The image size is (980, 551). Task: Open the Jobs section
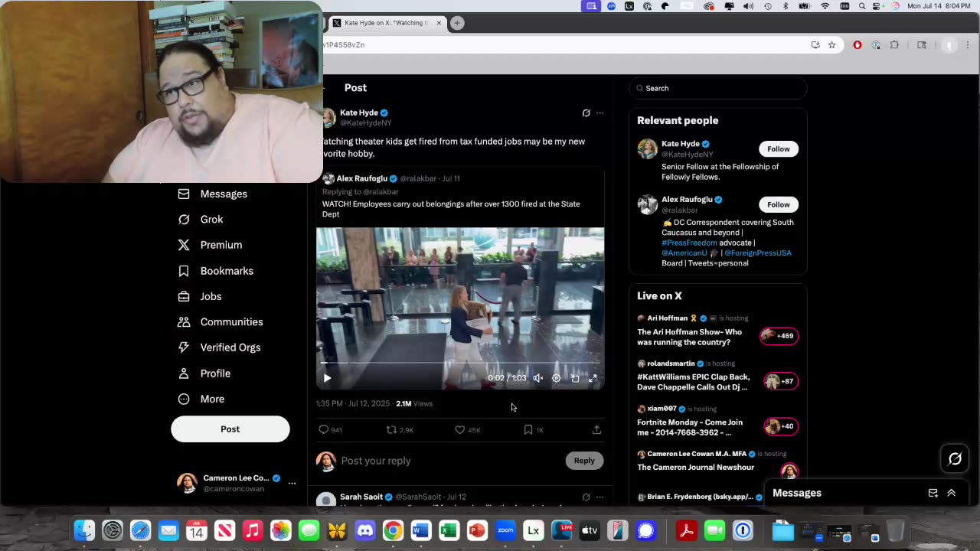pos(199,296)
